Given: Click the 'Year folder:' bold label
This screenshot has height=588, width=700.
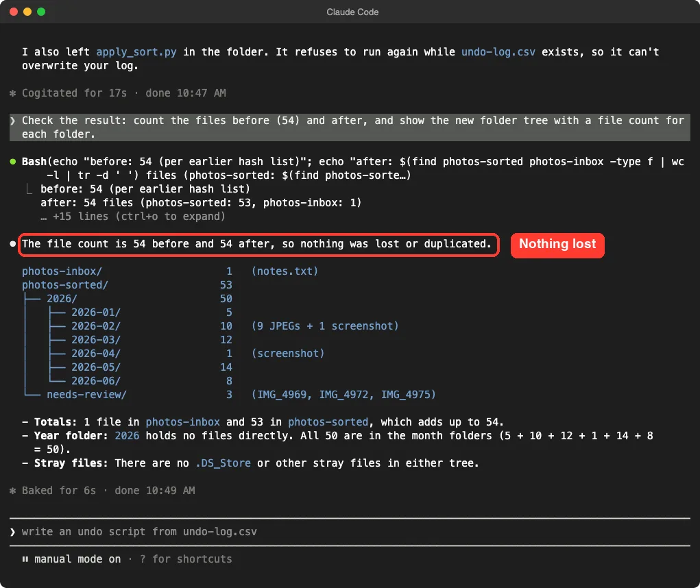Looking at the screenshot, I should click(x=71, y=436).
